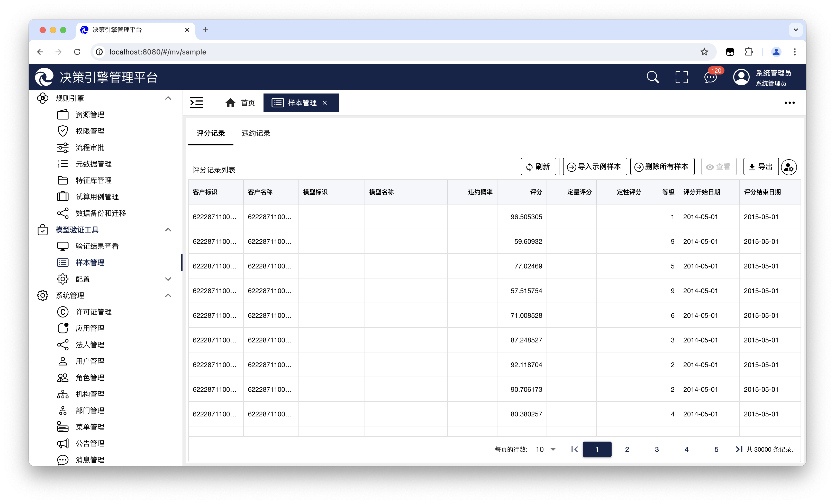Viewport: 835px width, 504px height.
Task: Go to the 首页 home tab
Action: point(240,103)
